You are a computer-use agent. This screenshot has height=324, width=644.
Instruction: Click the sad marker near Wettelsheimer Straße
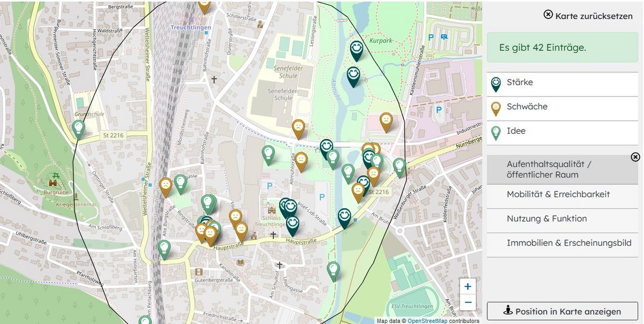pyautogui.click(x=166, y=186)
